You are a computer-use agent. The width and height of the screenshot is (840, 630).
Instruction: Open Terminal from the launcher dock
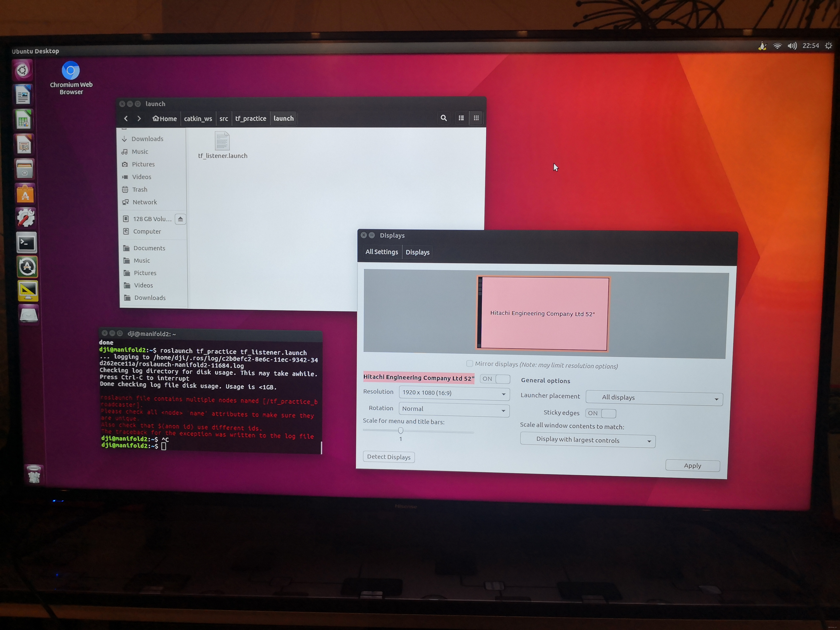tap(27, 243)
